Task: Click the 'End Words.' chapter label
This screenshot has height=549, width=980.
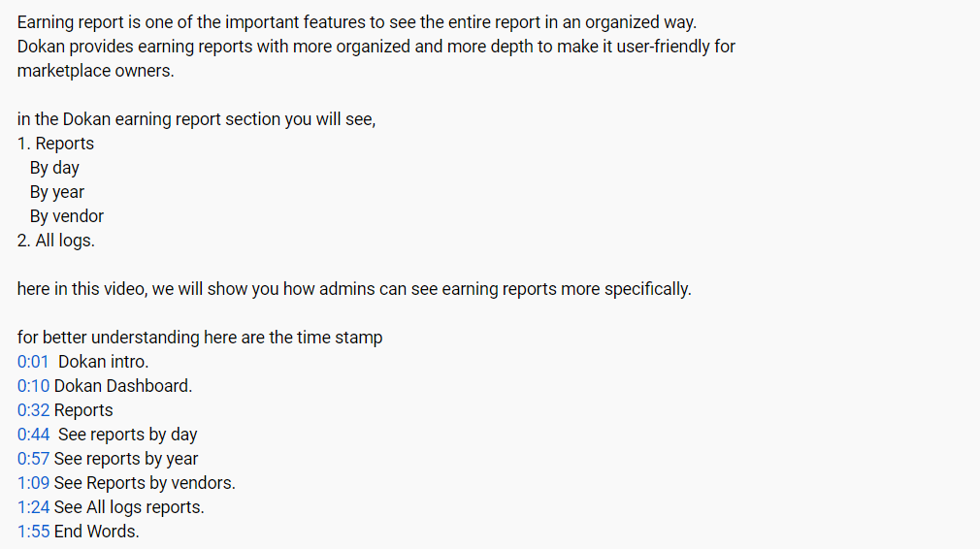Action: (x=97, y=532)
